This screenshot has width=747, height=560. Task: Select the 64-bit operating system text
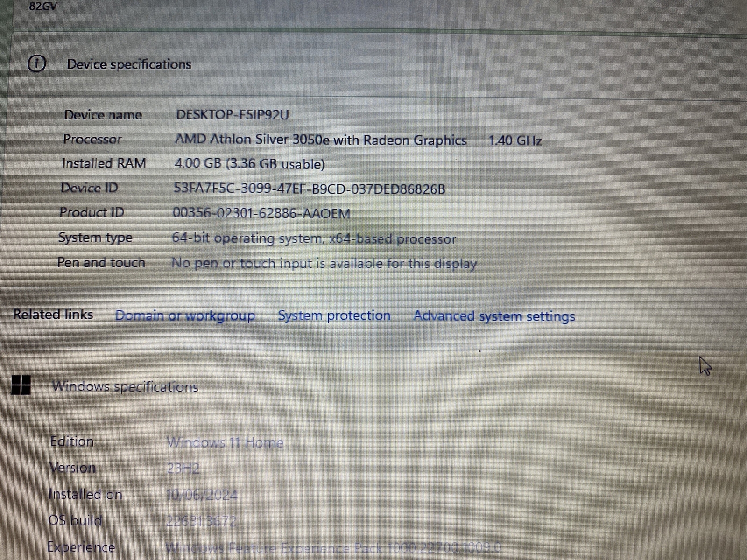[x=314, y=238]
